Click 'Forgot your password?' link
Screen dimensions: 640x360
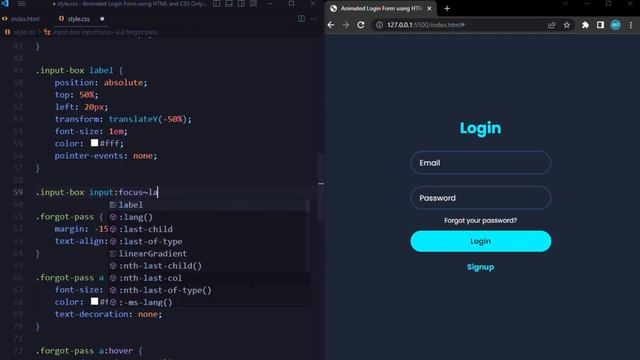click(480, 220)
